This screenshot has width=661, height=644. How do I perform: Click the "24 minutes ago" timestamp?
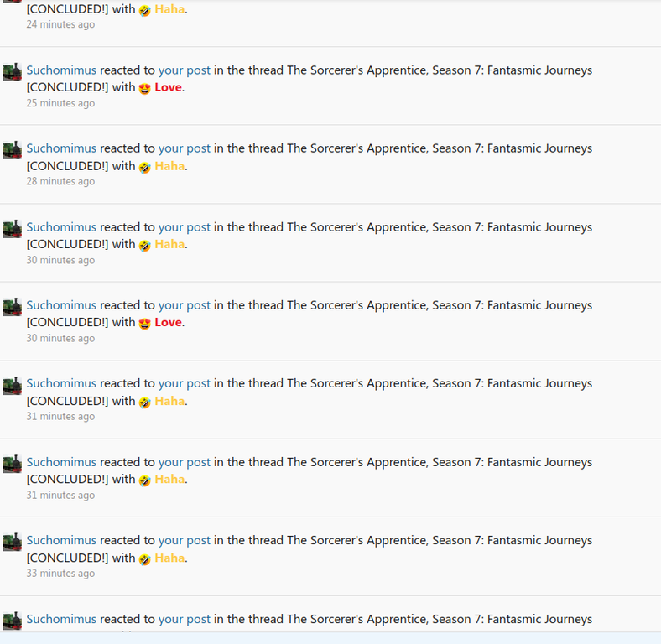click(x=60, y=24)
